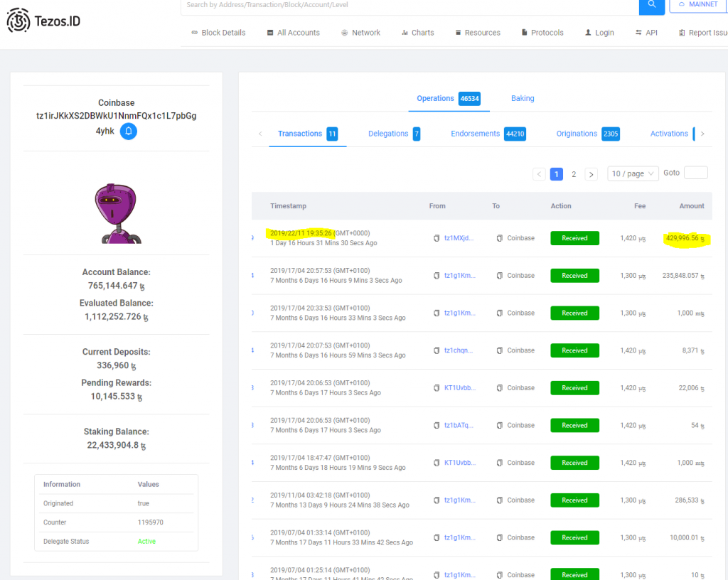Open the Block Details menu
The image size is (728, 580).
tap(218, 33)
